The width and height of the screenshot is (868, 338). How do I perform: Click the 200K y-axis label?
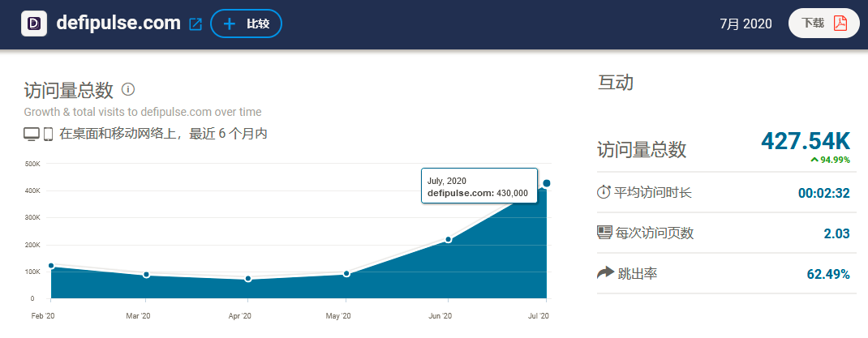pos(33,245)
